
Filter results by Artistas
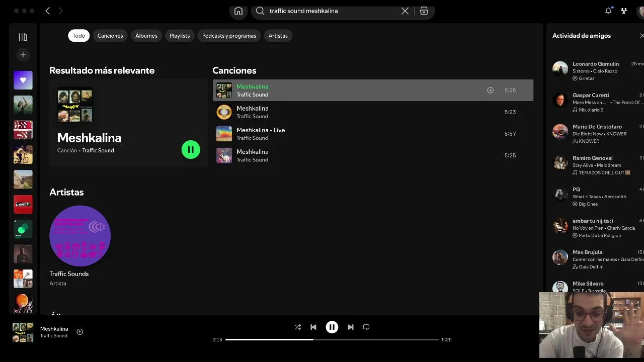pos(278,36)
